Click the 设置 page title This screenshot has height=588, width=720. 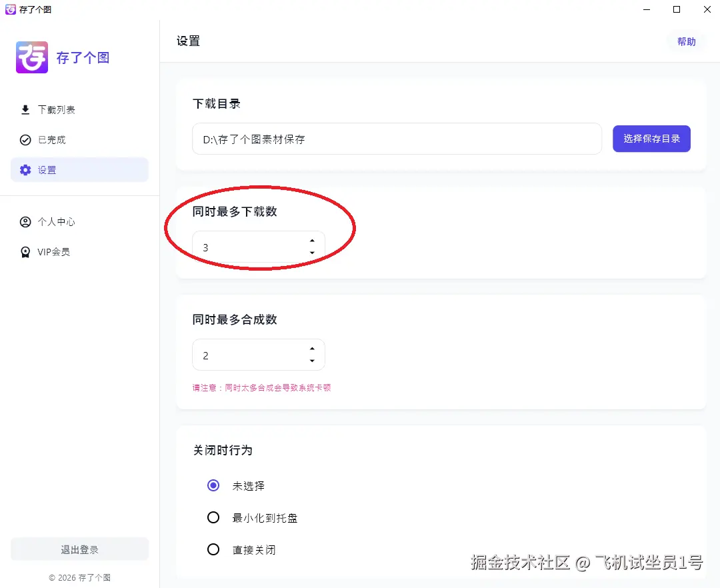(188, 41)
